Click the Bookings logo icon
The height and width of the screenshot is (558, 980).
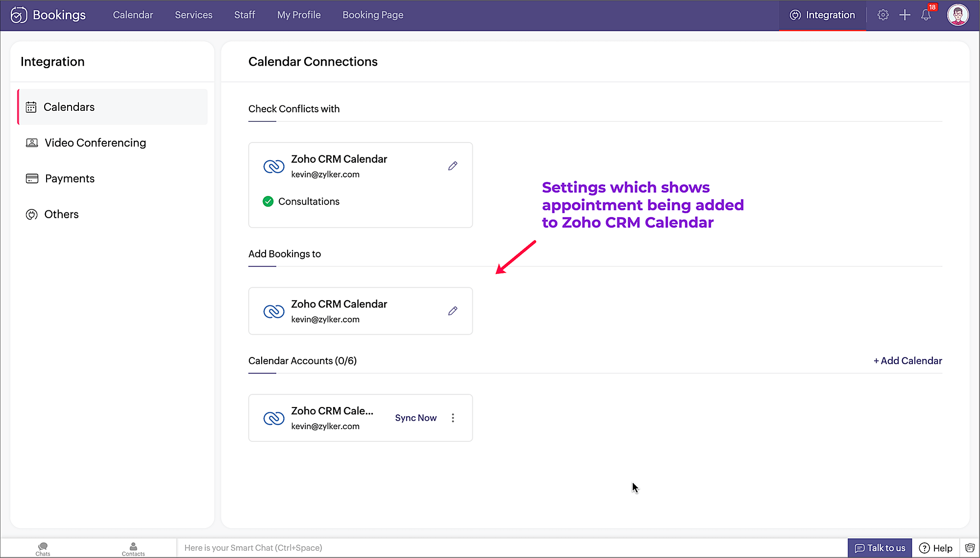tap(19, 15)
